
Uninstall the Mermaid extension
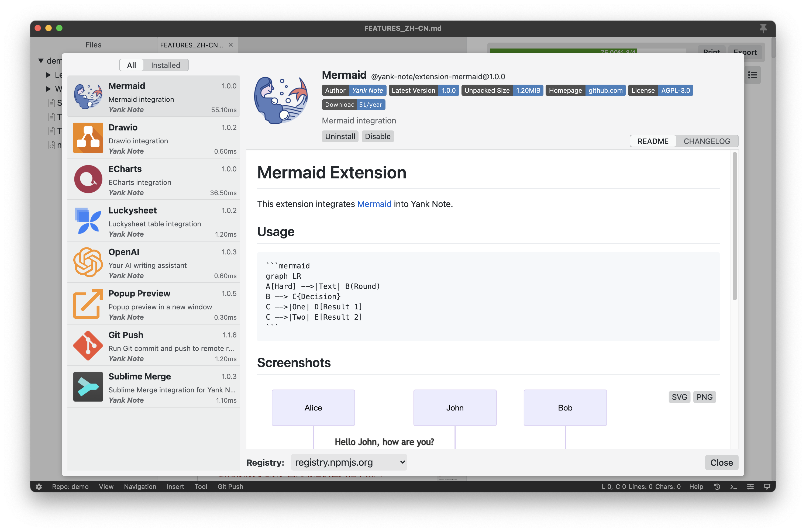tap(339, 136)
